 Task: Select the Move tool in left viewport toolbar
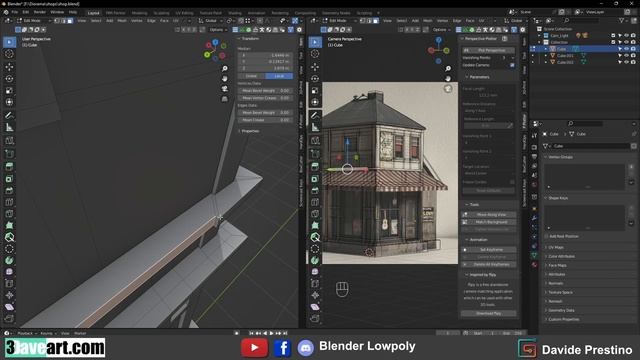9,67
